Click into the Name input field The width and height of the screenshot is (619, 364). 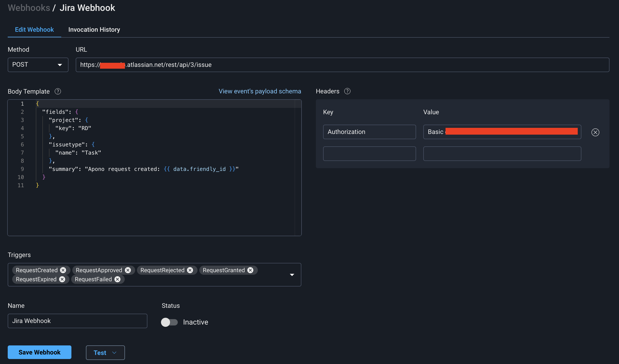pos(77,321)
